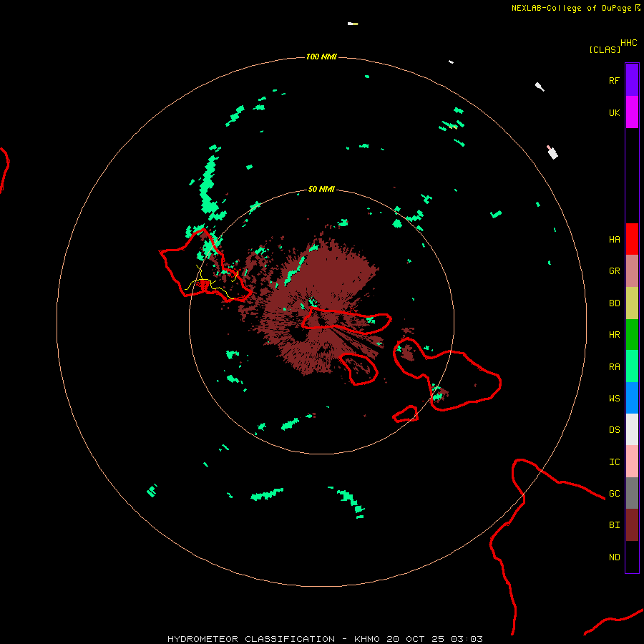Click the 'GR' legend label
Viewport: 644px width, 644px height.
tap(615, 271)
